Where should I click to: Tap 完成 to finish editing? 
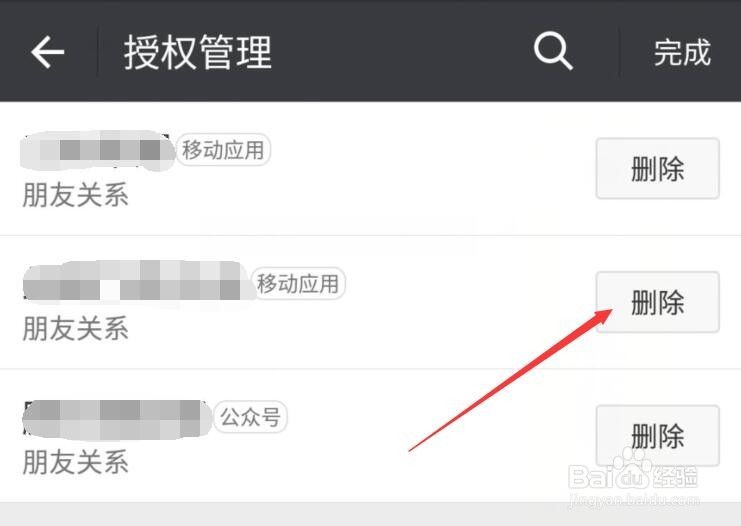click(x=682, y=52)
